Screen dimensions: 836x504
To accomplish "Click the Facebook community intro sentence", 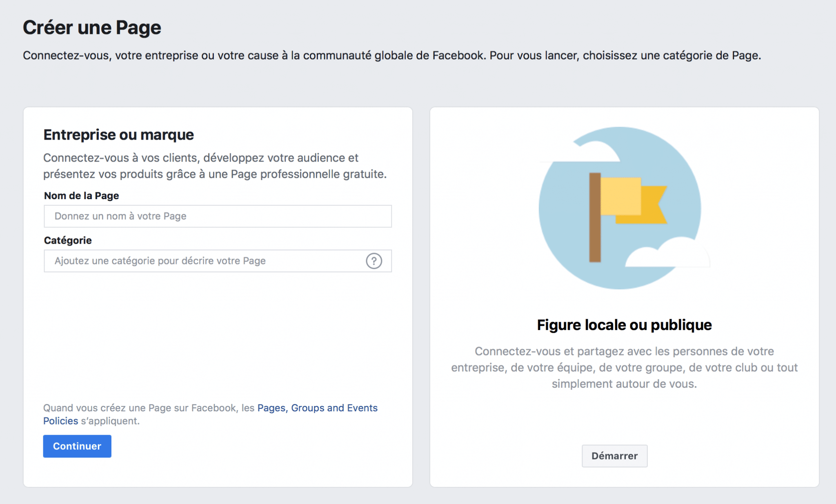I will click(x=392, y=56).
